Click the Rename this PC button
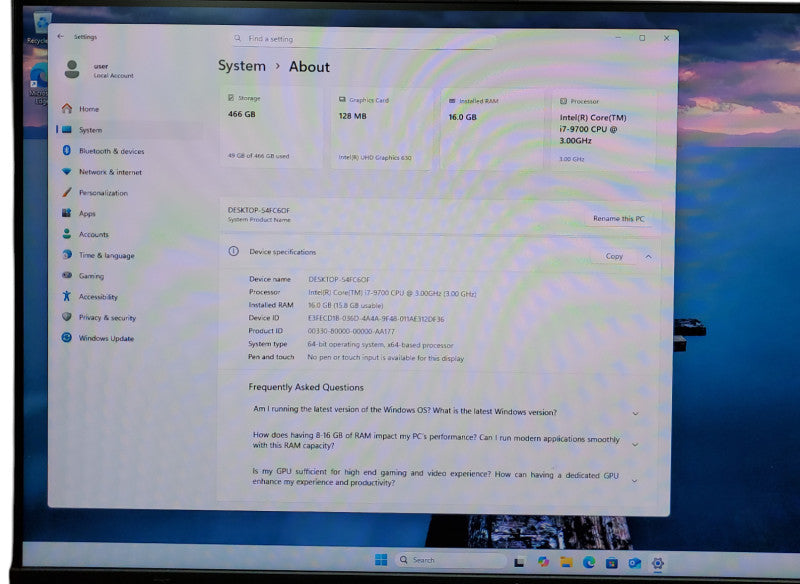 pos(618,218)
